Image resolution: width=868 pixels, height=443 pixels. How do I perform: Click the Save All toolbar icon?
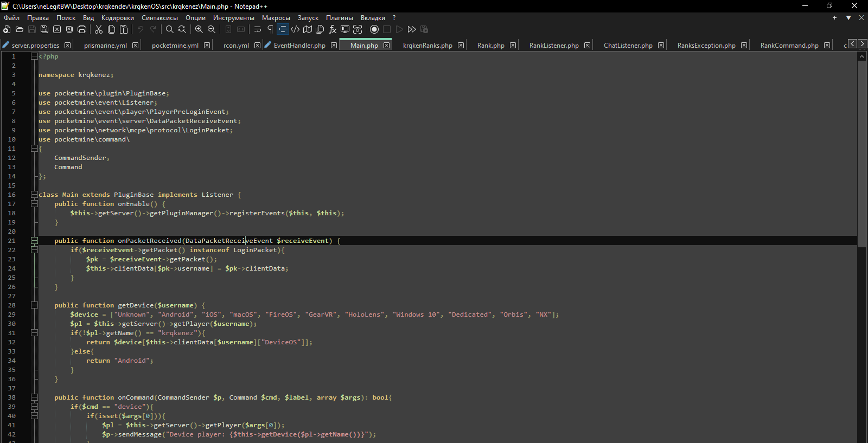tap(44, 29)
